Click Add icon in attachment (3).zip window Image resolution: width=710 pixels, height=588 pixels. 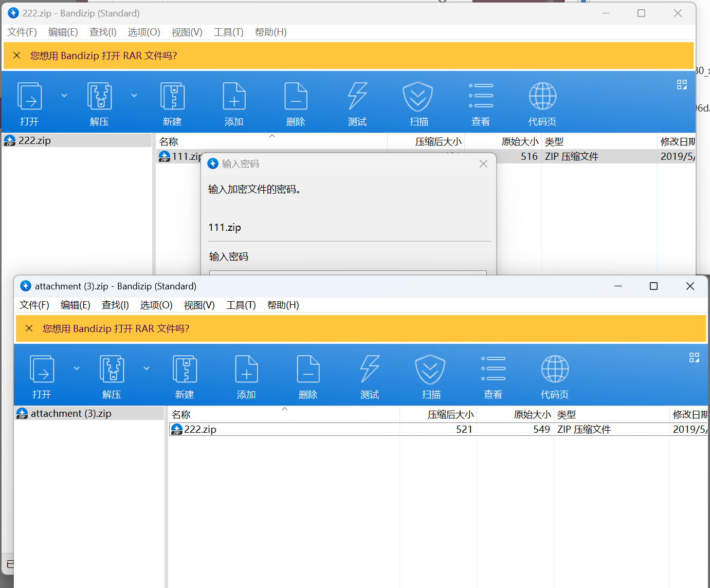(x=246, y=369)
